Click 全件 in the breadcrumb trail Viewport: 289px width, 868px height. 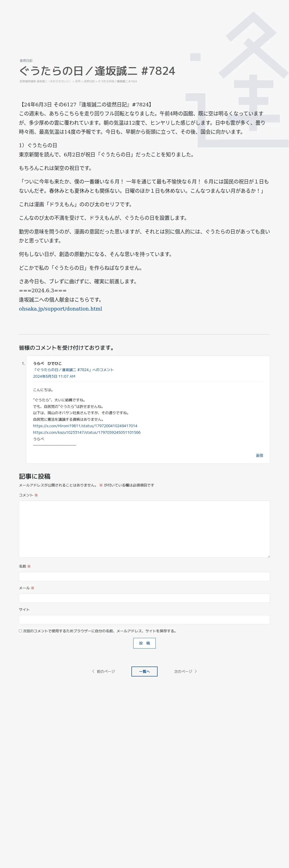pos(78,81)
